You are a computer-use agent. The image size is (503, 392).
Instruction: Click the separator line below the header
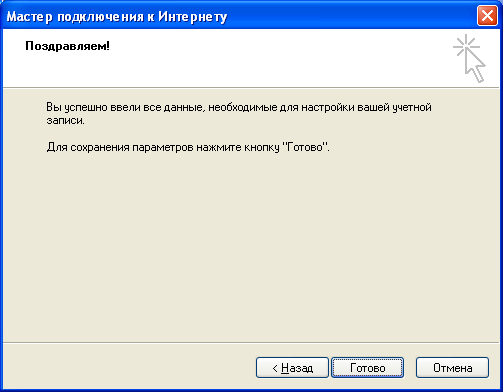251,88
